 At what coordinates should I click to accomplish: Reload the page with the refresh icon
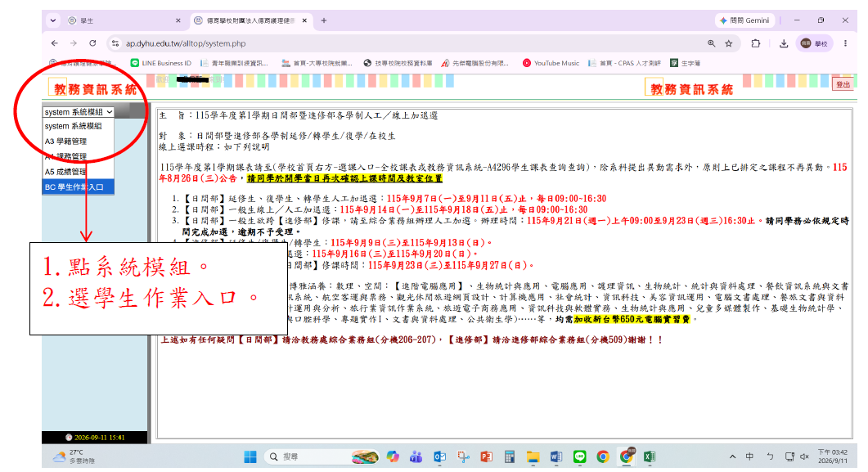[92, 43]
